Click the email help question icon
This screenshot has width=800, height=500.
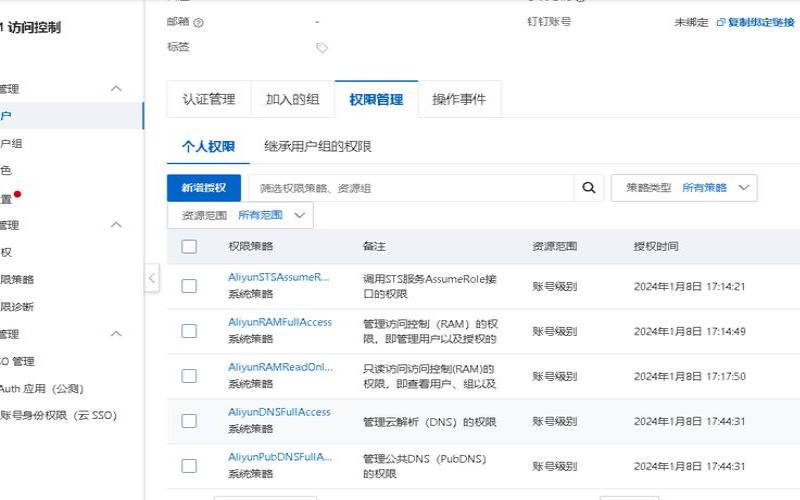click(199, 22)
